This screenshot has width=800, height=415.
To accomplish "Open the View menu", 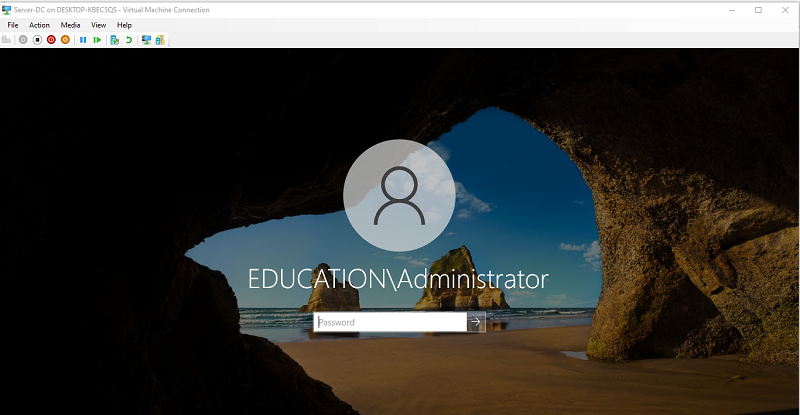I will coord(98,25).
